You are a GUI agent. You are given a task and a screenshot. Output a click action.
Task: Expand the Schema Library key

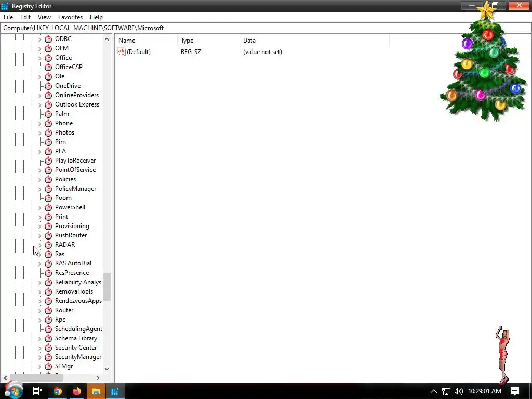(39, 339)
